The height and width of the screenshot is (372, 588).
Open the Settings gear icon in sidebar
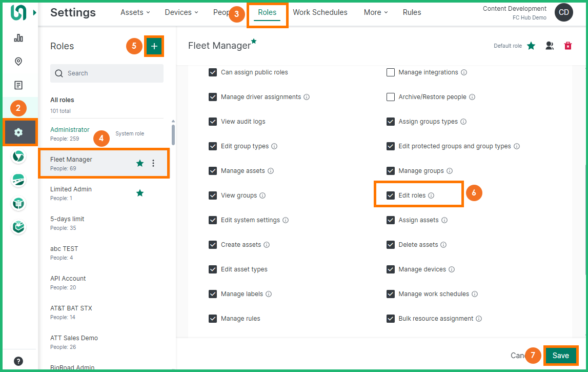point(18,132)
